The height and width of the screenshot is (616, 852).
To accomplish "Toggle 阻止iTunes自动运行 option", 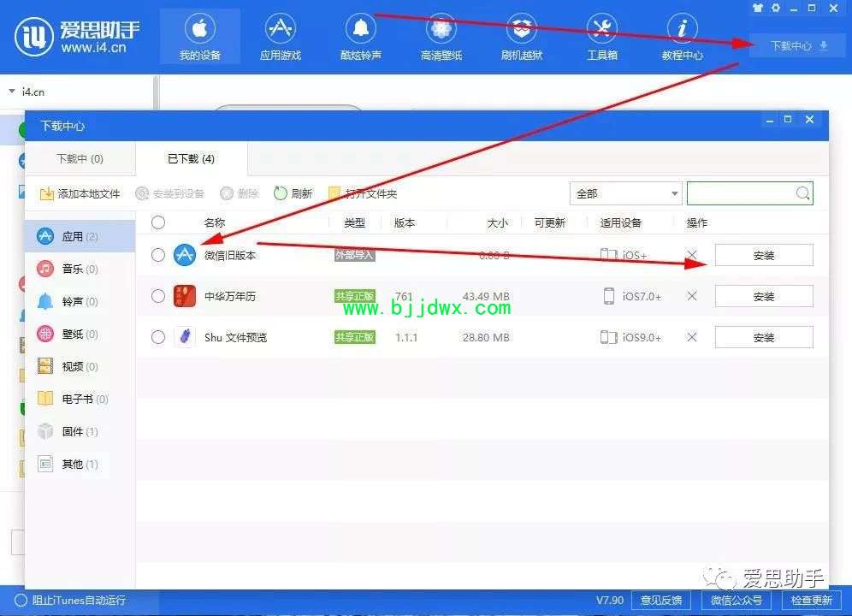I will pos(71,601).
